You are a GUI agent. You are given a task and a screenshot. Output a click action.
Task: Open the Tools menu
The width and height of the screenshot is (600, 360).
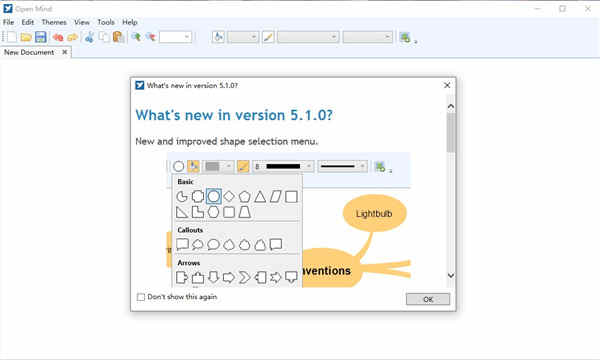[106, 22]
